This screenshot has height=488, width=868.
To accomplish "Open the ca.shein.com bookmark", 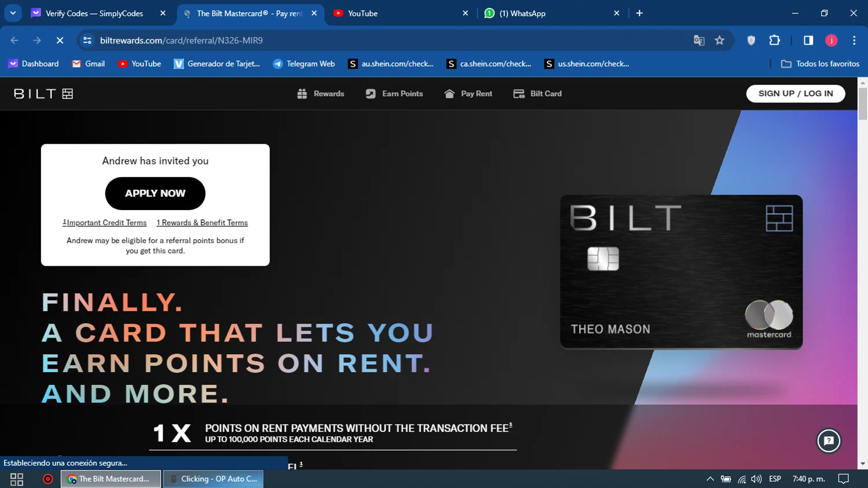I will tap(489, 64).
